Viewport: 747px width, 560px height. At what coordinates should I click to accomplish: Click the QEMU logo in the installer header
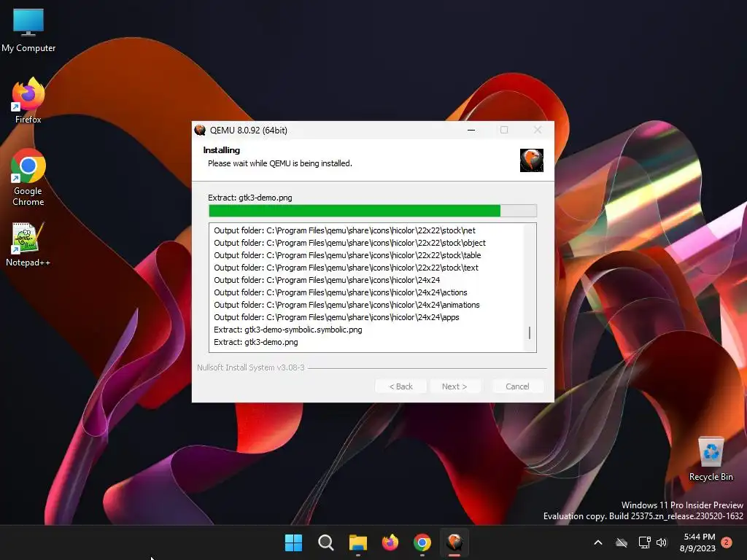(x=532, y=160)
